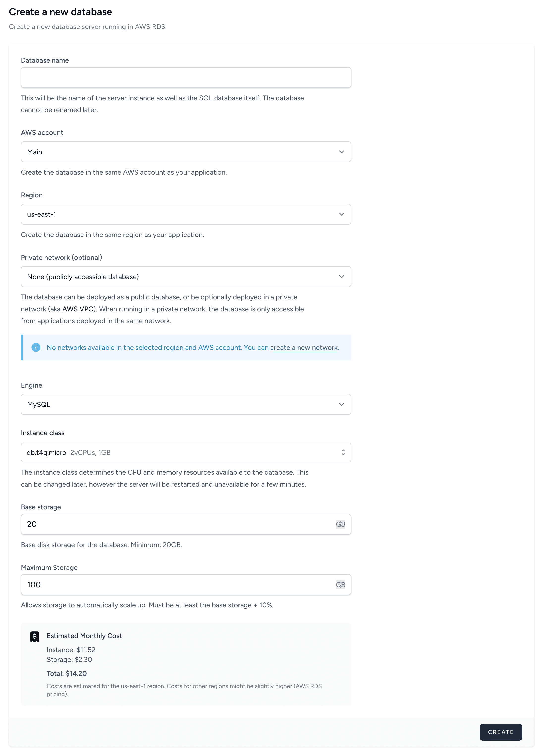Open the AWS VPC link
543x756 pixels.
coord(78,309)
